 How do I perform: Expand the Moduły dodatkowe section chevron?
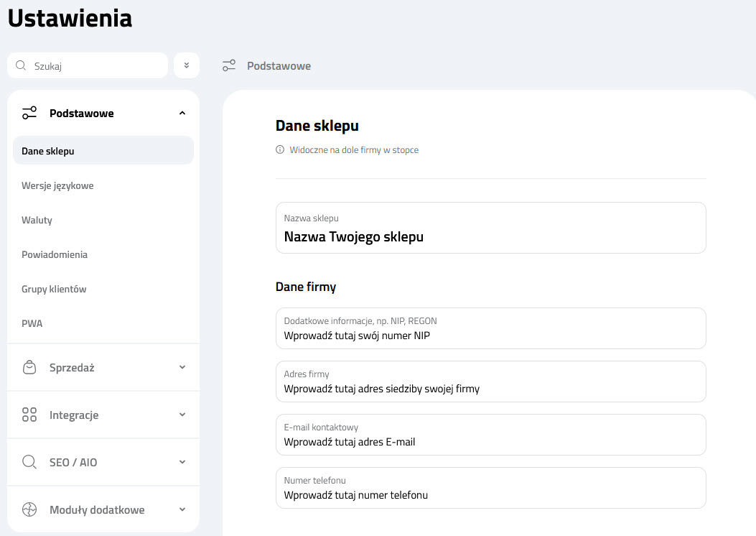pyautogui.click(x=182, y=509)
